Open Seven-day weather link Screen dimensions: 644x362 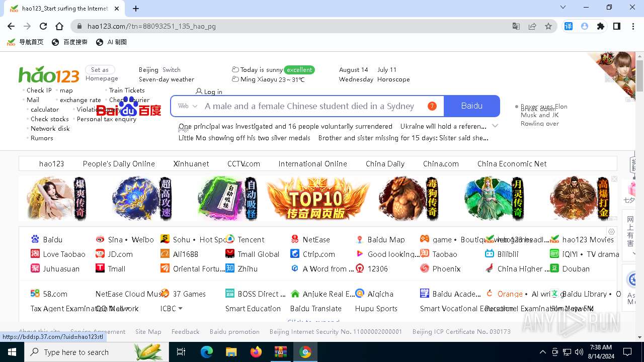click(167, 79)
